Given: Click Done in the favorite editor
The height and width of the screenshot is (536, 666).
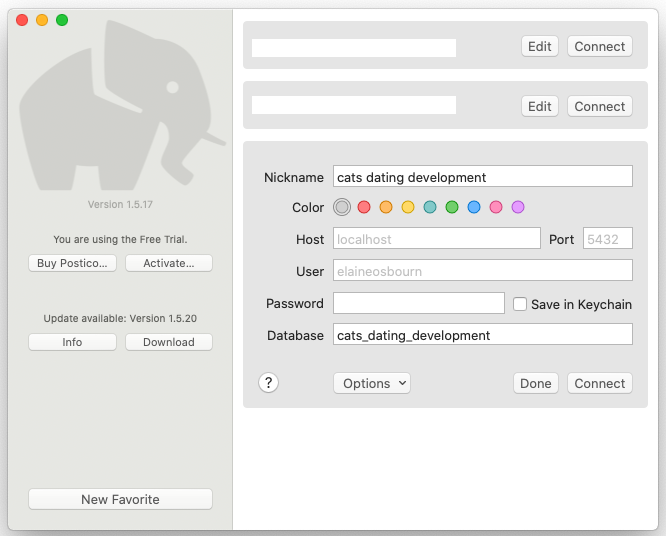Looking at the screenshot, I should click(536, 384).
